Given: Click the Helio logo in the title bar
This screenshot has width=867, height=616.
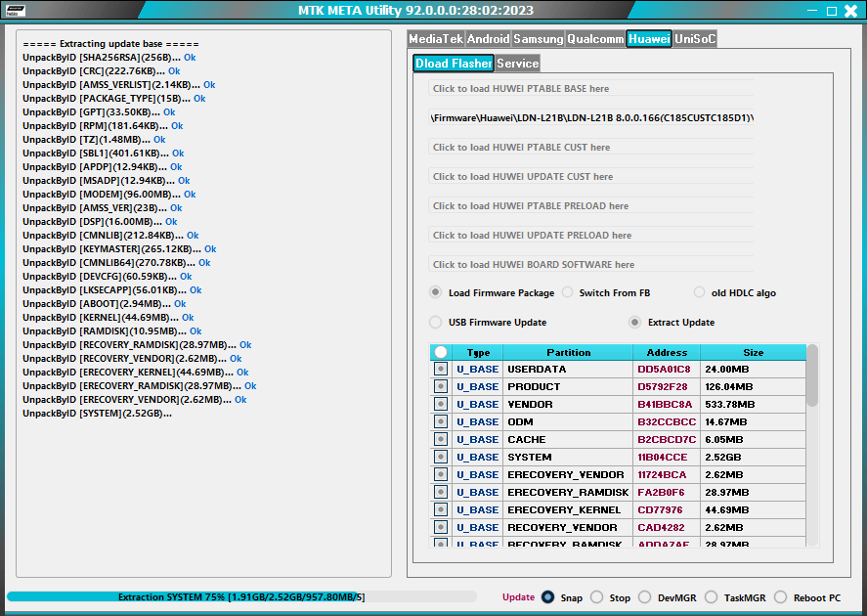Looking at the screenshot, I should (x=17, y=10).
